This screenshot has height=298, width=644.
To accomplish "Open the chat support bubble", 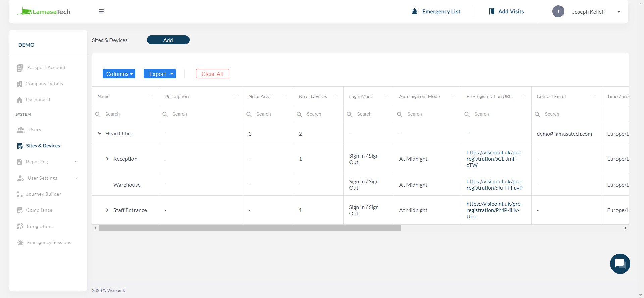I will coord(620,263).
